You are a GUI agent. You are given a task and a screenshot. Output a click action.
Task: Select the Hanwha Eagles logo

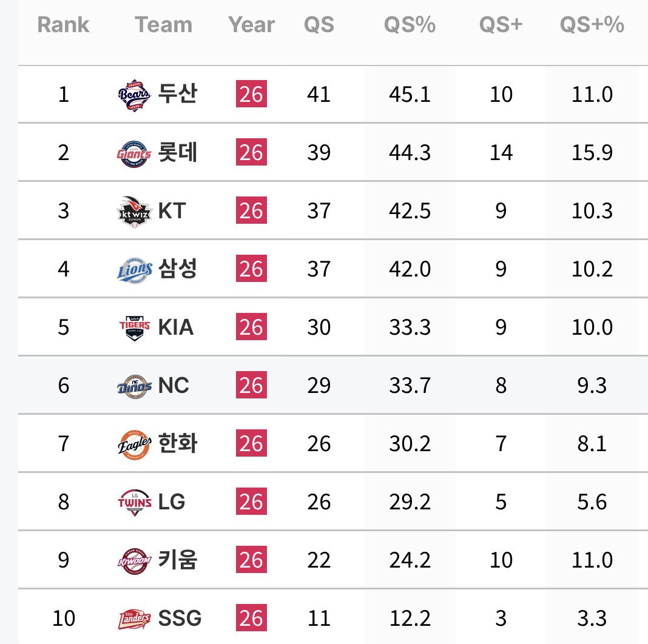[134, 445]
